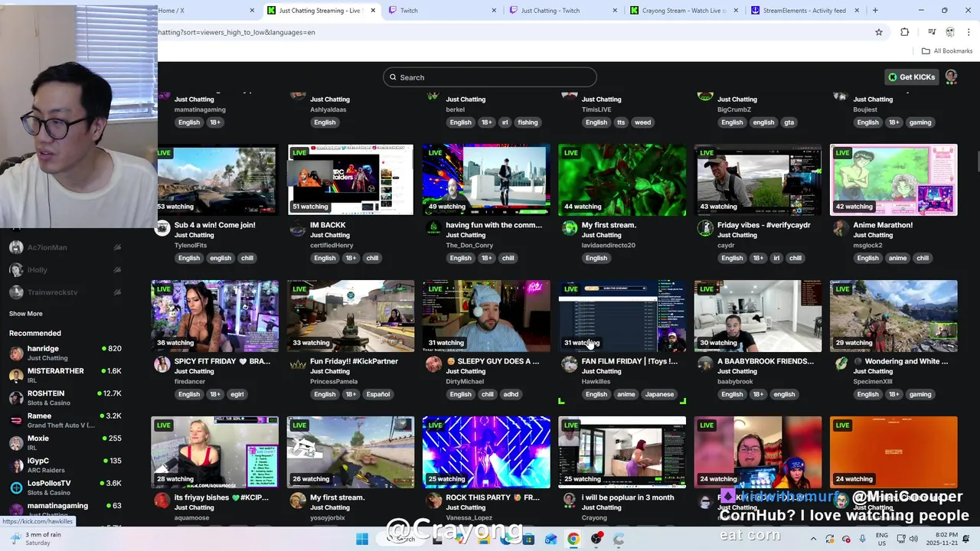Show hidden system tray icons chevron
The height and width of the screenshot is (551, 980).
(x=814, y=539)
